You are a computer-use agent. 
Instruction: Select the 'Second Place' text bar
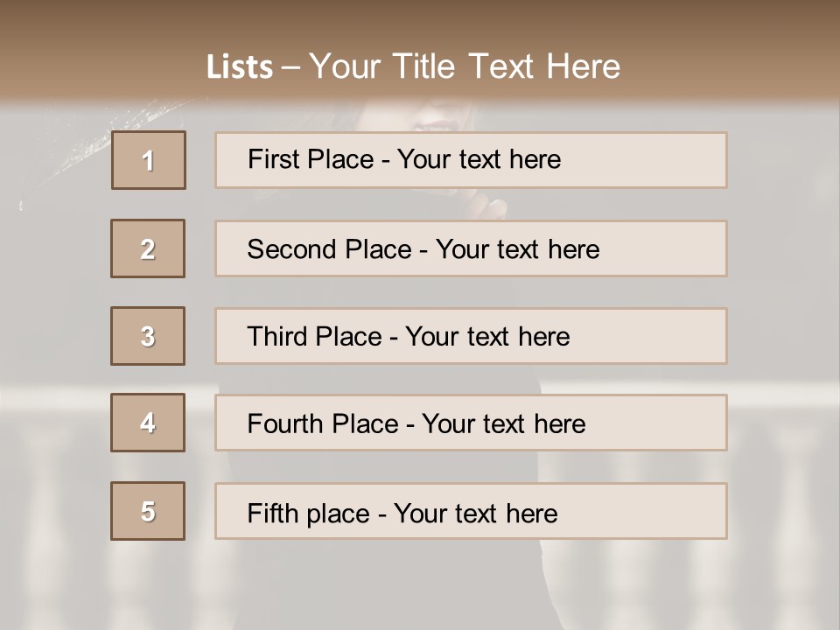(471, 248)
